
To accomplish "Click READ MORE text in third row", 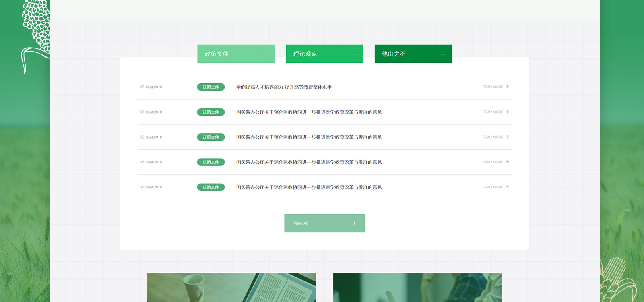I will pos(492,137).
